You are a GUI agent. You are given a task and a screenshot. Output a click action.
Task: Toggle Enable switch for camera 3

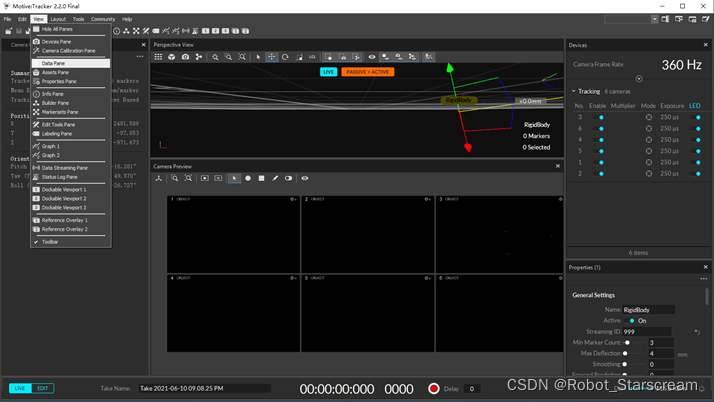(598, 117)
